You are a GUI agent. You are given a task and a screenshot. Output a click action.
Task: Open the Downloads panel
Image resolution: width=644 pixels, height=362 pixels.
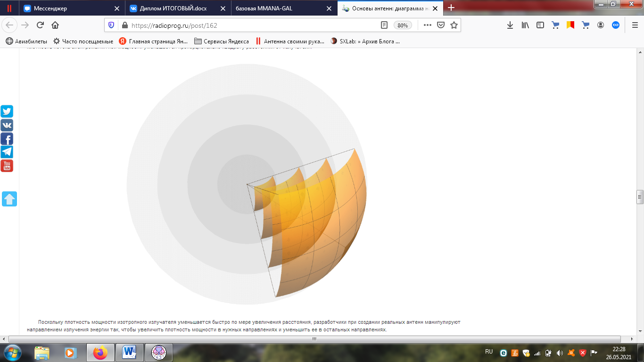pyautogui.click(x=510, y=25)
